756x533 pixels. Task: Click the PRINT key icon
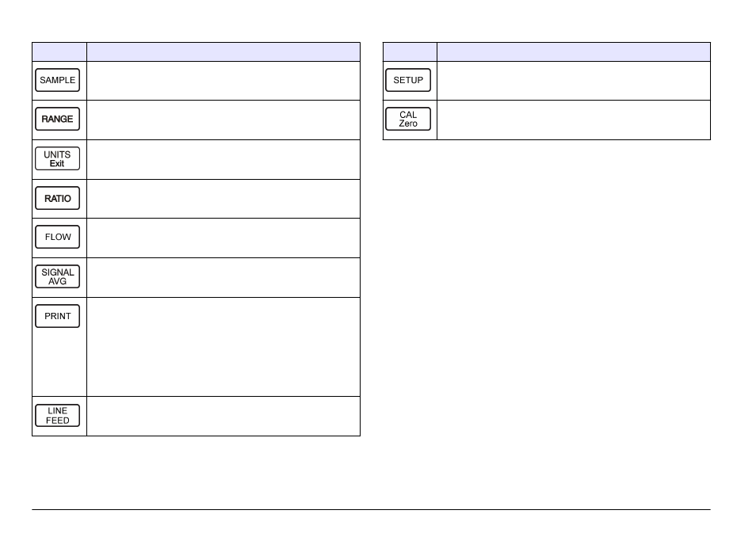pos(57,316)
